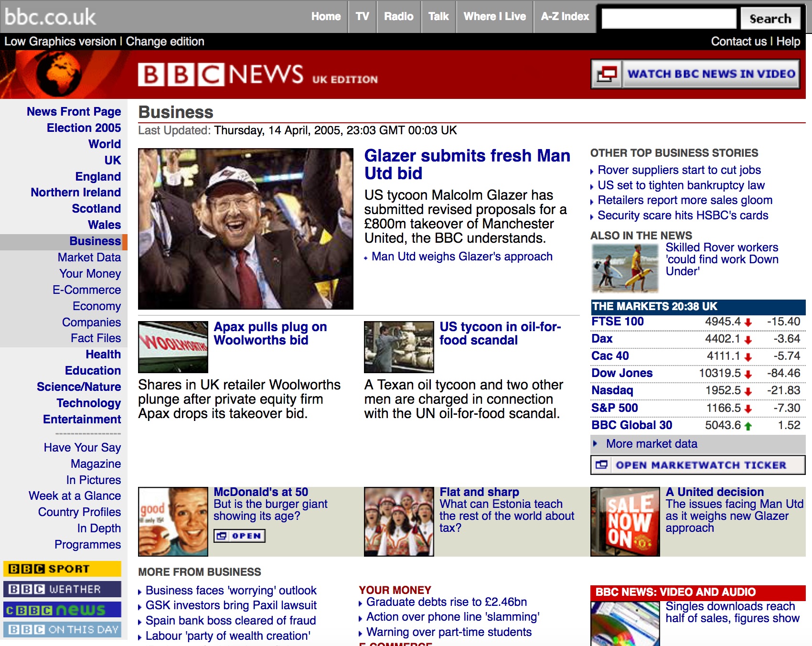Click More market data link
The height and width of the screenshot is (646, 812).
point(652,444)
